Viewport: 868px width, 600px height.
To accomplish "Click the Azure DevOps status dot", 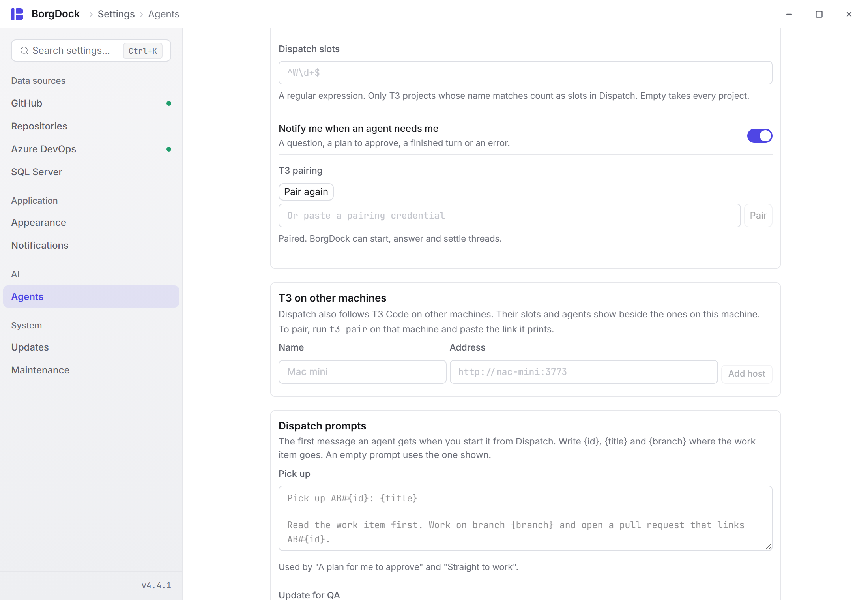I will click(x=169, y=149).
